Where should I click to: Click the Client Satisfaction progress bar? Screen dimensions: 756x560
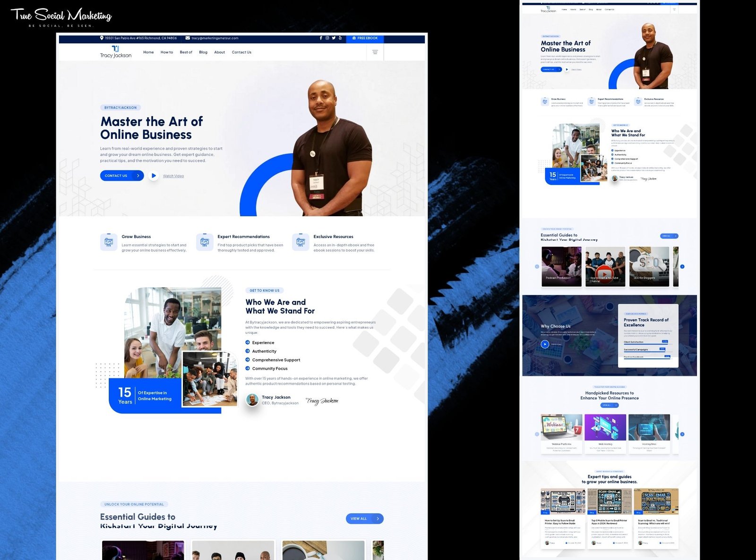tap(646, 344)
